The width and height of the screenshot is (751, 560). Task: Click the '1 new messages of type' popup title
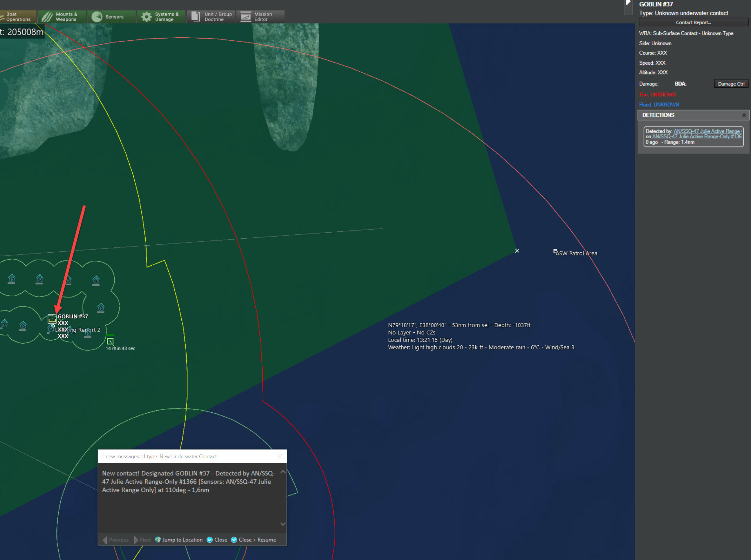coord(159,456)
